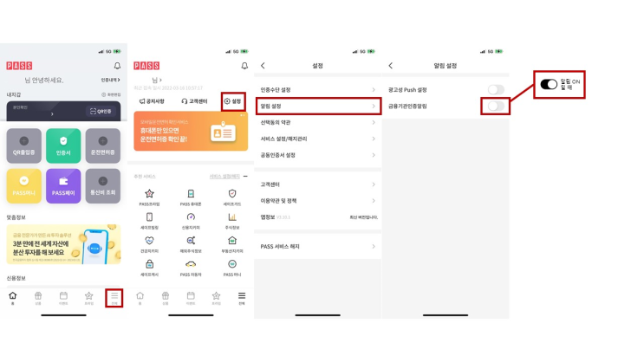Image resolution: width=644 pixels, height=362 pixels.
Task: Select the Home tab on full menu screen
Action: 140,298
